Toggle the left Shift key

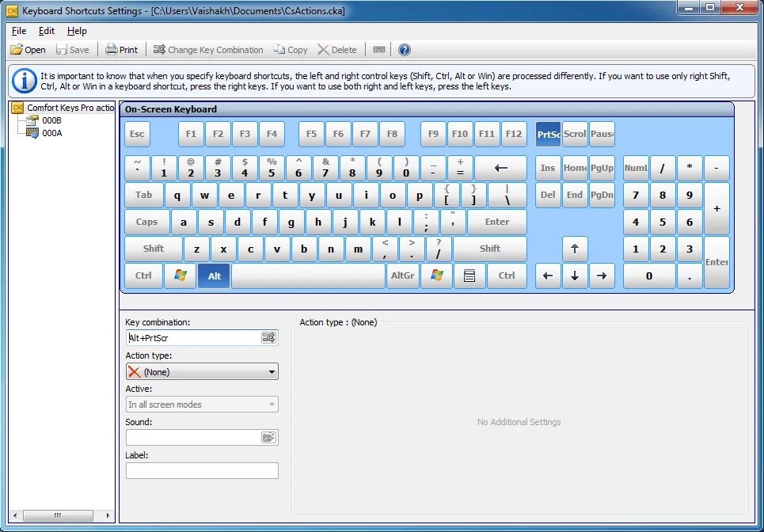pos(153,249)
